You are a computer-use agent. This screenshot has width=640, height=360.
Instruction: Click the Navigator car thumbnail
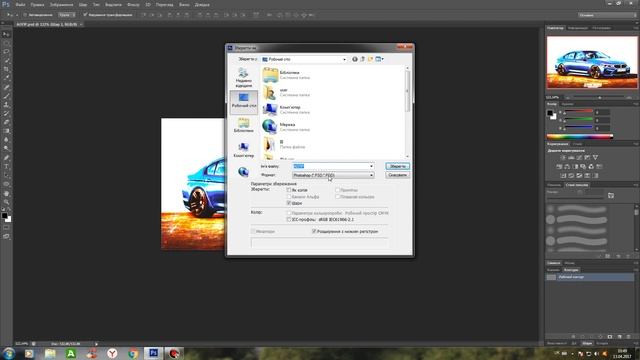pos(592,62)
